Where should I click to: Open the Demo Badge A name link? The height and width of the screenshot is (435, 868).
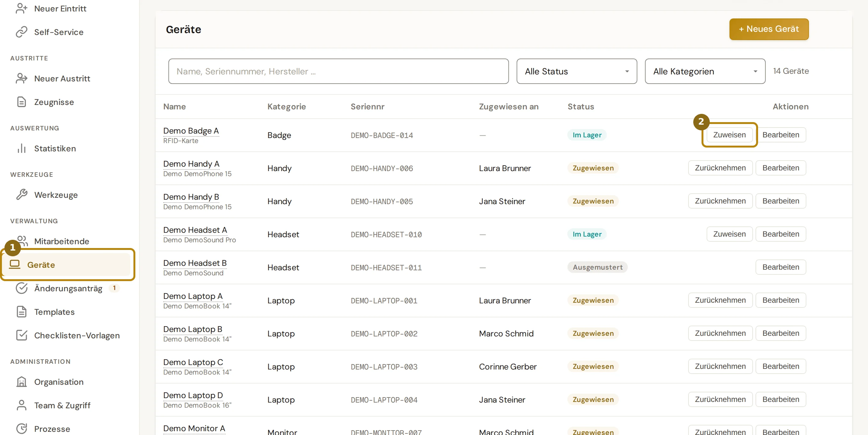click(x=191, y=131)
